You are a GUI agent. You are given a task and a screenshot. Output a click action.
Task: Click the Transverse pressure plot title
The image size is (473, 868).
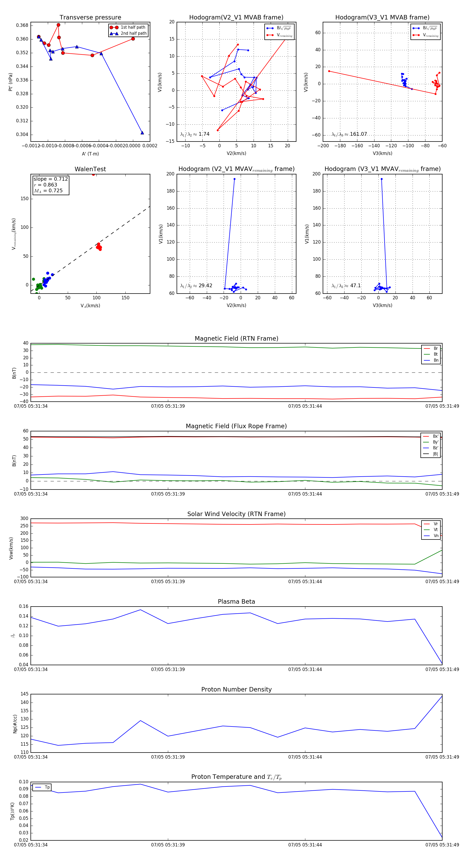click(90, 18)
